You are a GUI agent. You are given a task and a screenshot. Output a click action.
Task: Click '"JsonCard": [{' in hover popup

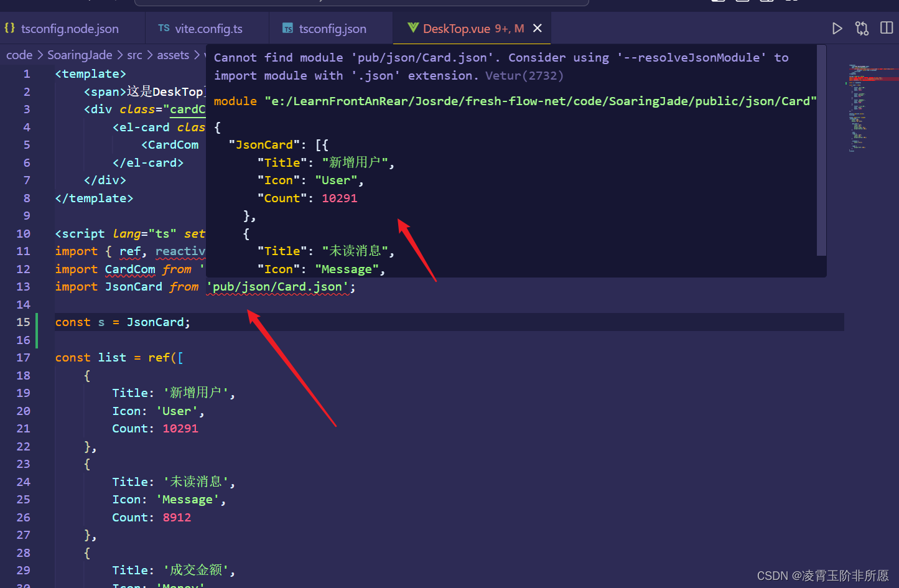278,145
